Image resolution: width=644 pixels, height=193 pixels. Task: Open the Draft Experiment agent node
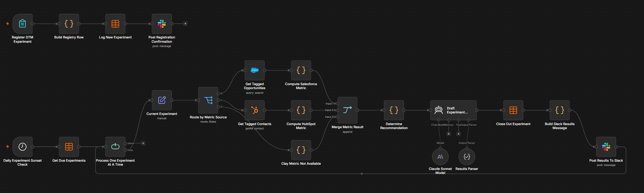(x=454, y=110)
